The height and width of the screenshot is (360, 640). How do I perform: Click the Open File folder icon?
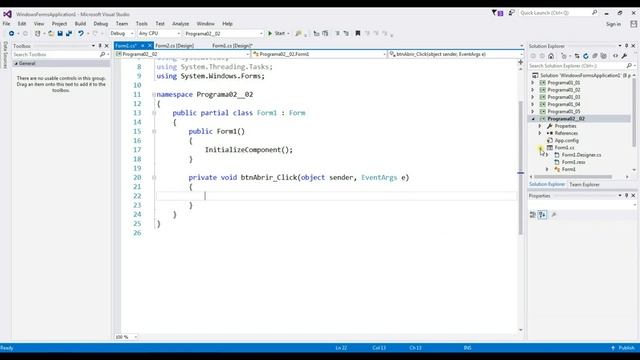[51, 33]
